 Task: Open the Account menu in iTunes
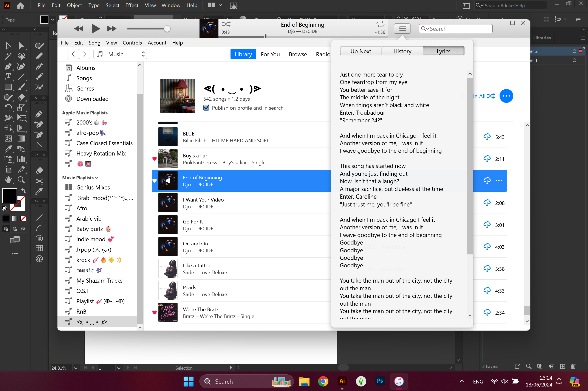click(157, 43)
